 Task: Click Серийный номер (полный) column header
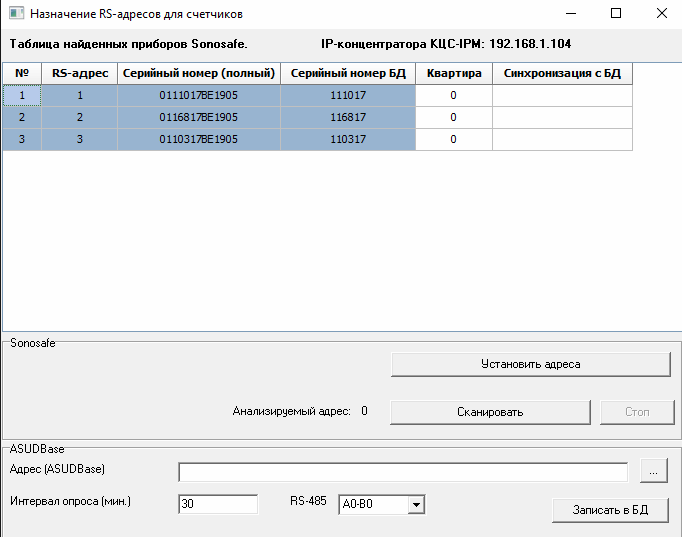198,74
